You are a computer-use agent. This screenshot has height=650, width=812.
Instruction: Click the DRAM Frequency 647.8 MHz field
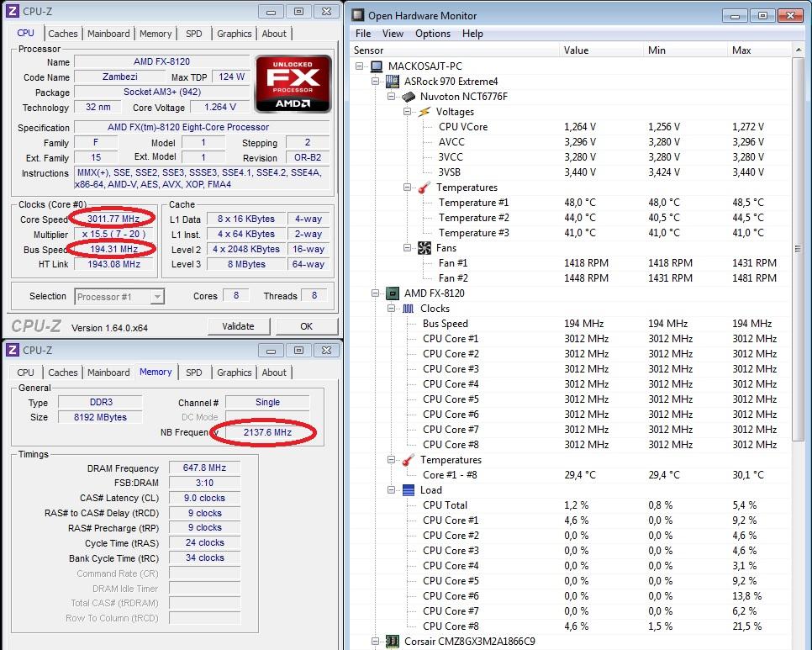click(204, 468)
